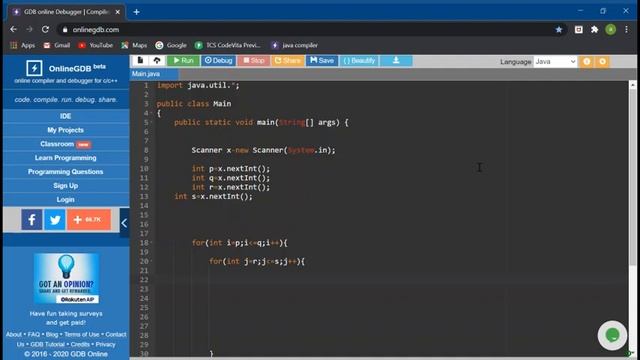Collapse the for-loop fold at line 18
640x360 pixels.
point(152,243)
